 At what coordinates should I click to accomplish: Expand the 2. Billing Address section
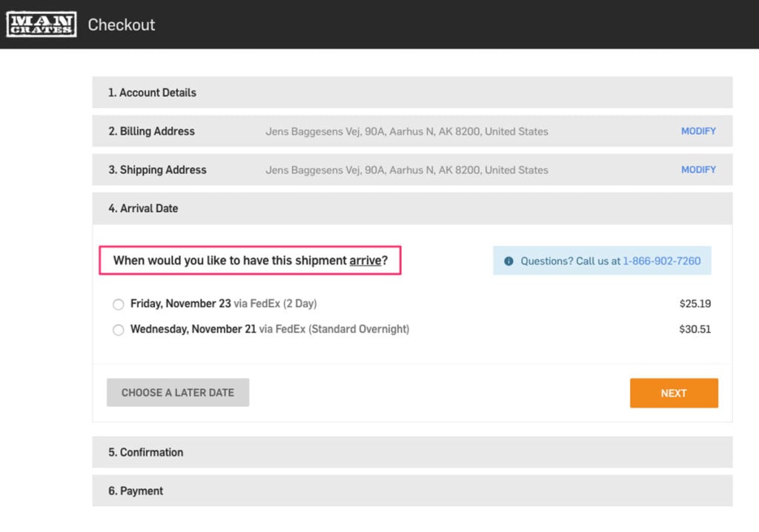tap(412, 130)
